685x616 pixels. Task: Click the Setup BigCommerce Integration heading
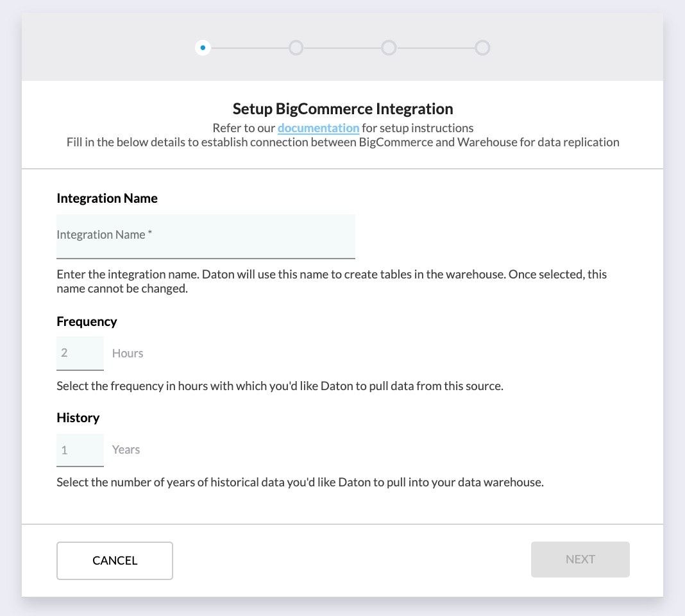342,108
